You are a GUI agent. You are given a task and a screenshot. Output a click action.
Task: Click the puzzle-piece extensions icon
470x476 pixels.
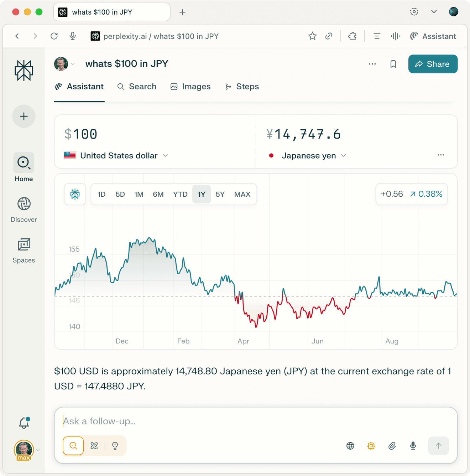tap(352, 36)
